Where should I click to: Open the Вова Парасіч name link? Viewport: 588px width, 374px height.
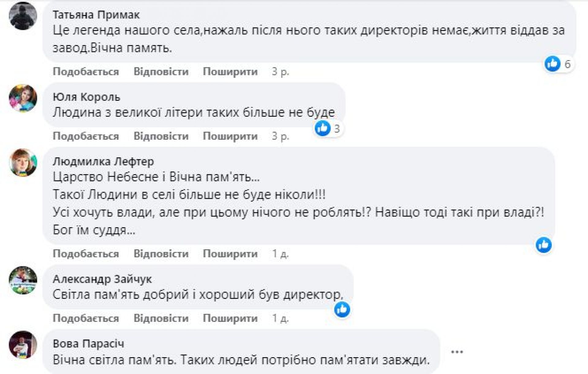88,344
